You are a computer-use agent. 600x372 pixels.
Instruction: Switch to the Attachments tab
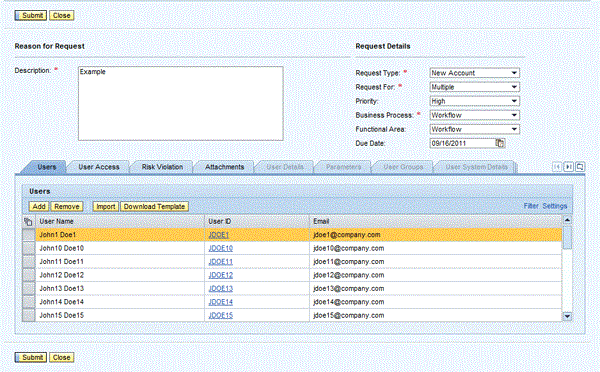224,167
